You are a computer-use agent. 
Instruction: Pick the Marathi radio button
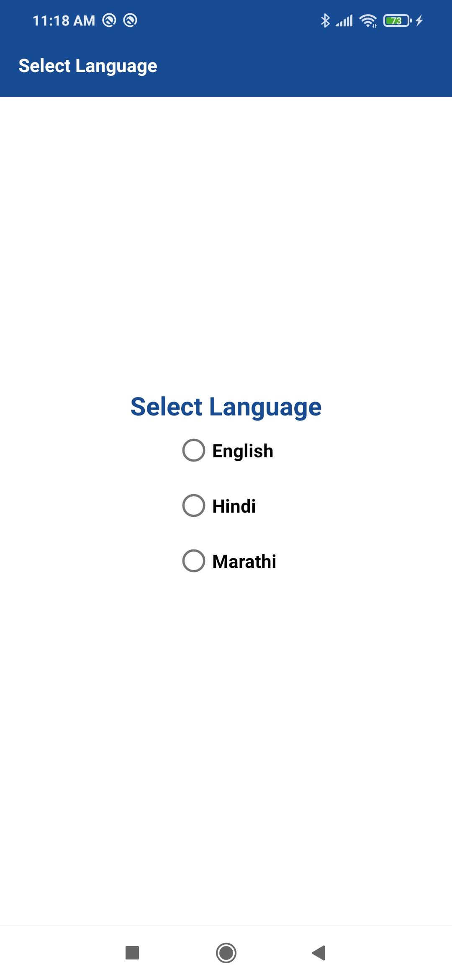click(194, 561)
